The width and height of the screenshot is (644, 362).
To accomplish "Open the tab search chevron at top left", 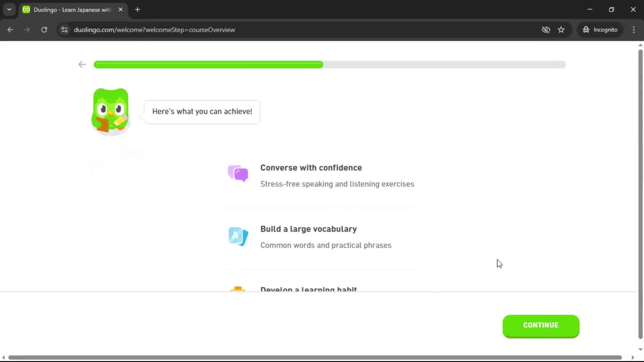I will click(9, 9).
